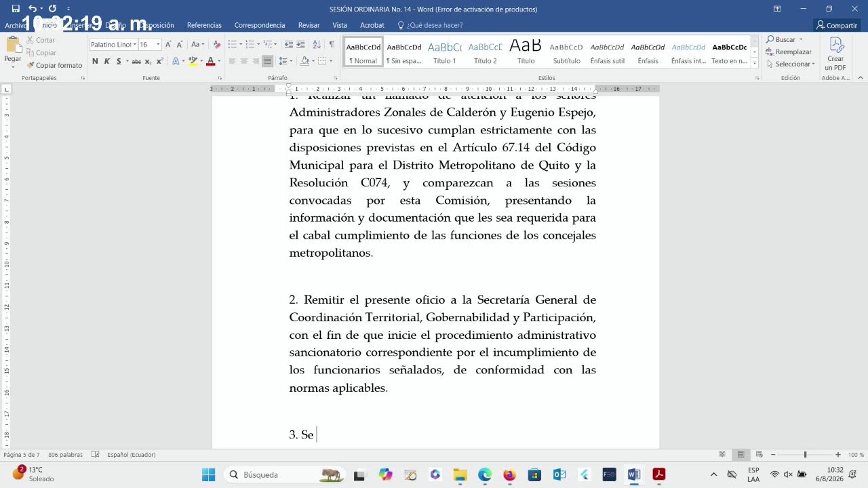Viewport: 868px width, 488px height.
Task: Open Ribbon display options icon in the title bar
Action: pos(777,9)
